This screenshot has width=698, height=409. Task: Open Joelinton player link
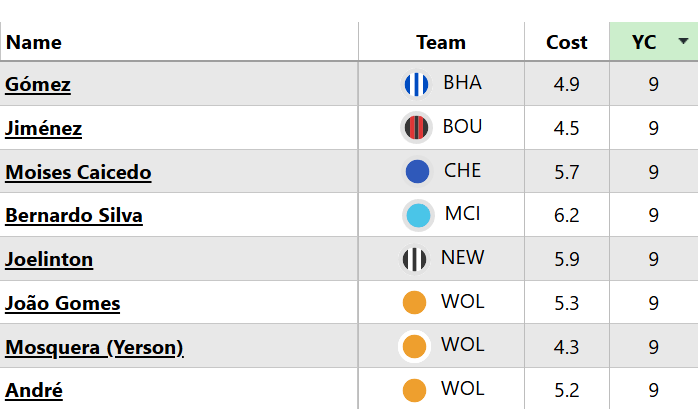[49, 259]
